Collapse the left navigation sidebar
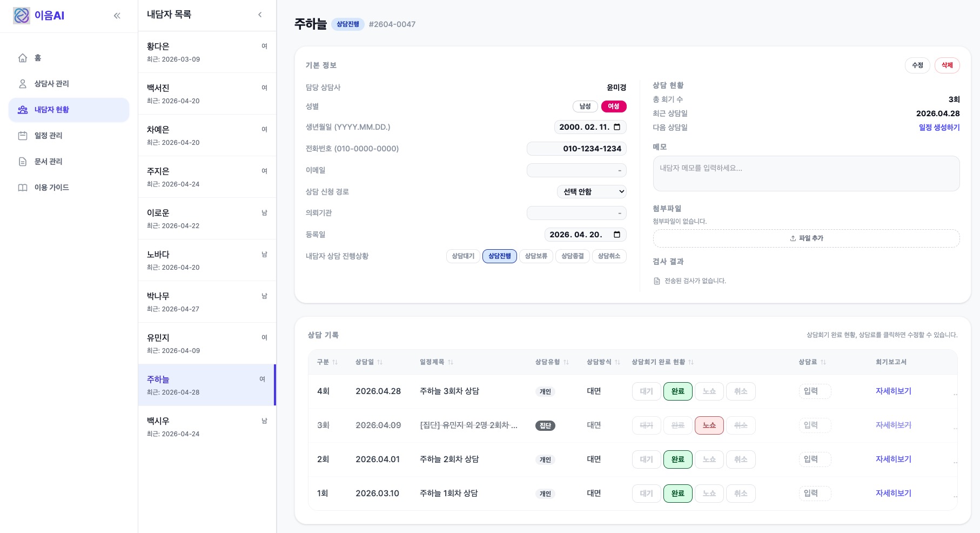980x533 pixels. 117,15
